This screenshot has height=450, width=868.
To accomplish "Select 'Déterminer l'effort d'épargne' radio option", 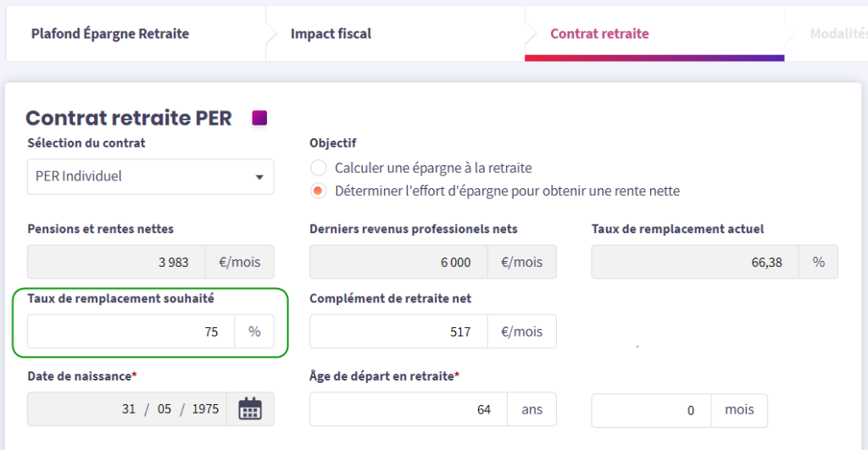I will pyautogui.click(x=319, y=191).
